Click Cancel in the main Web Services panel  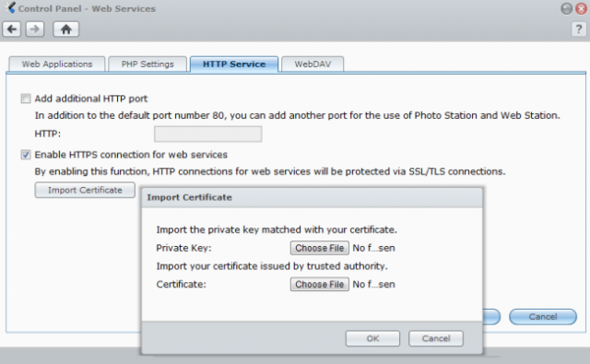click(543, 317)
